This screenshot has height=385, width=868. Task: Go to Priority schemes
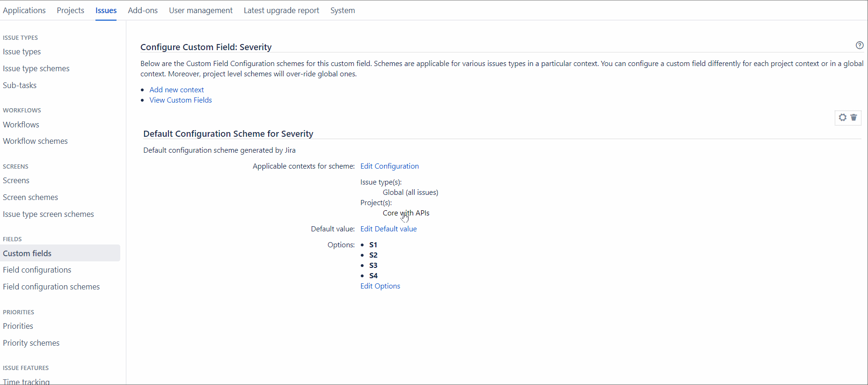click(31, 342)
